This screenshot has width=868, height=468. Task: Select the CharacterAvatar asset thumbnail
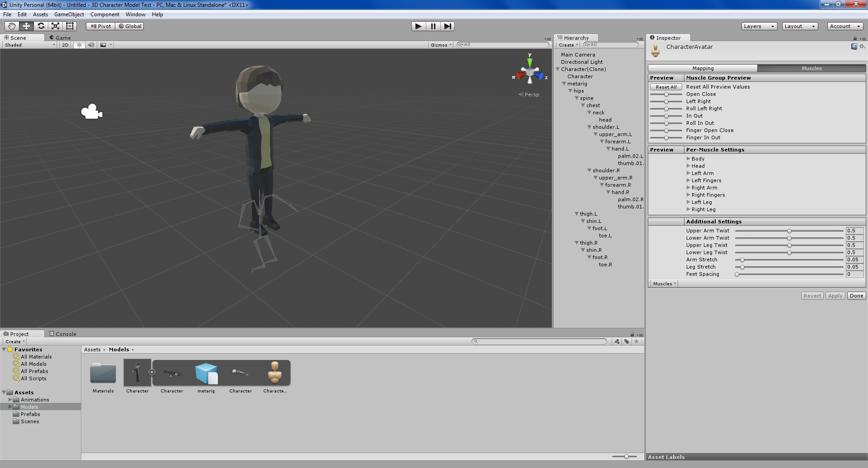275,373
